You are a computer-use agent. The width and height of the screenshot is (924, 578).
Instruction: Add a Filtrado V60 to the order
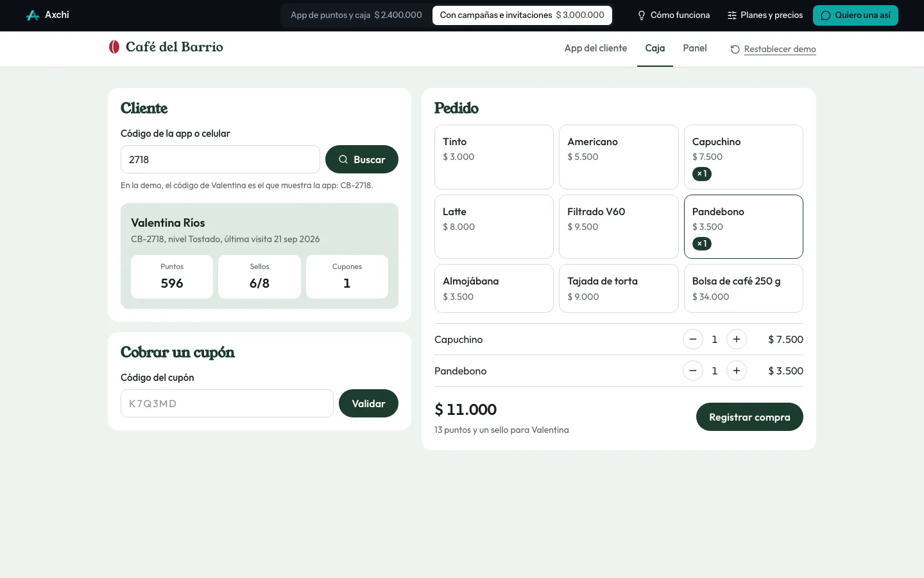pos(619,227)
